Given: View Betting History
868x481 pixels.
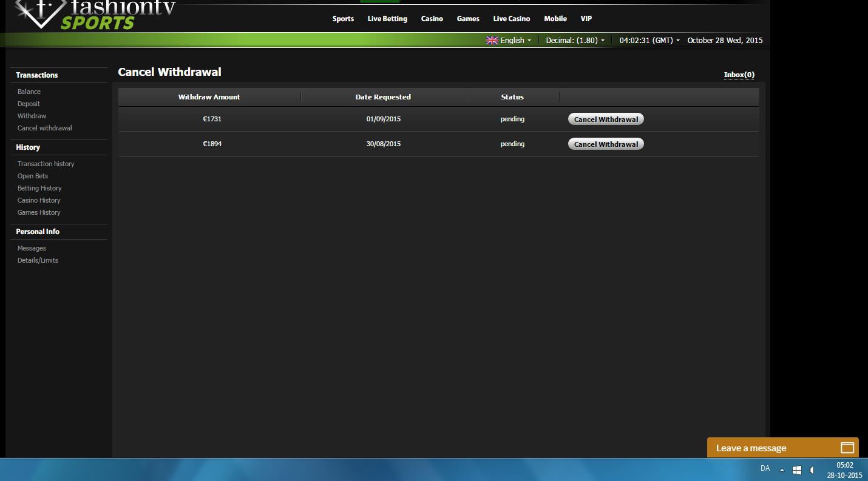Looking at the screenshot, I should [x=39, y=188].
